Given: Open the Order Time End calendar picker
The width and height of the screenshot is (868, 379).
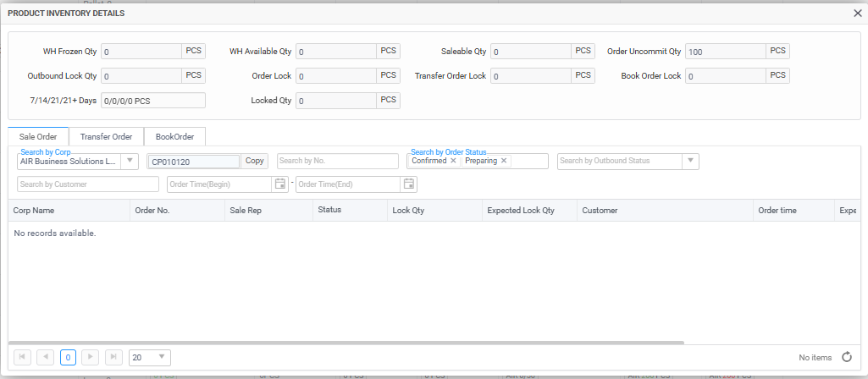Looking at the screenshot, I should coord(409,184).
